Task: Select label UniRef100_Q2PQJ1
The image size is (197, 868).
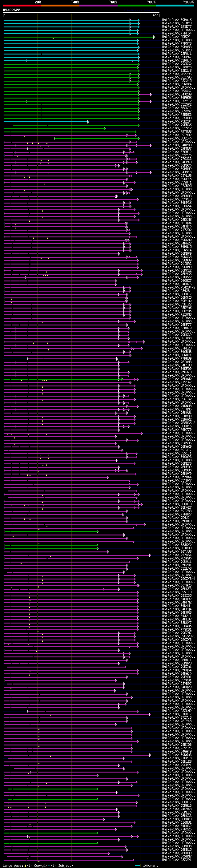Action: [176, 54]
